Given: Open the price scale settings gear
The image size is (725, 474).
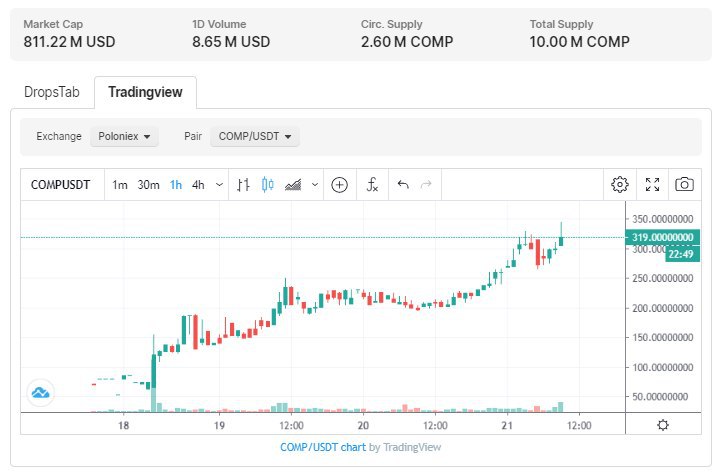Looking at the screenshot, I should pos(663,425).
